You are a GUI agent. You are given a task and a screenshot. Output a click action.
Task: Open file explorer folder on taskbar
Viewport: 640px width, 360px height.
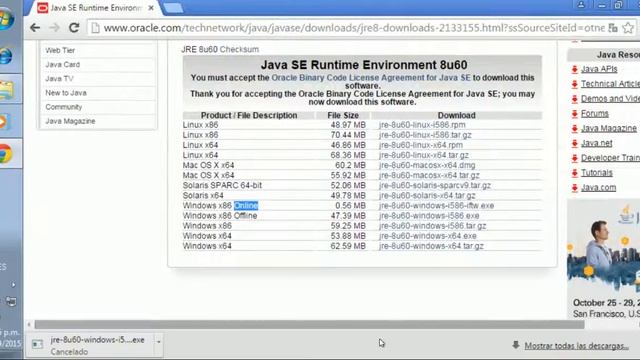pyautogui.click(x=6, y=90)
